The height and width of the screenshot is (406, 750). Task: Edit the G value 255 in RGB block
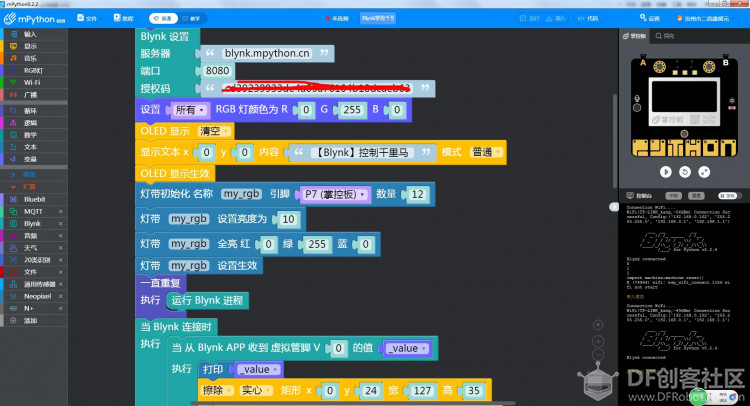352,110
